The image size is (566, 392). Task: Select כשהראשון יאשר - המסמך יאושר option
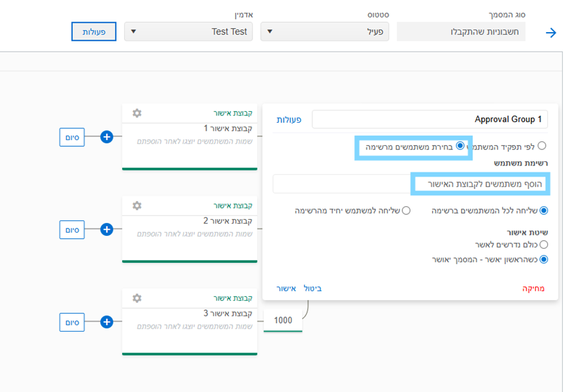[x=544, y=259]
